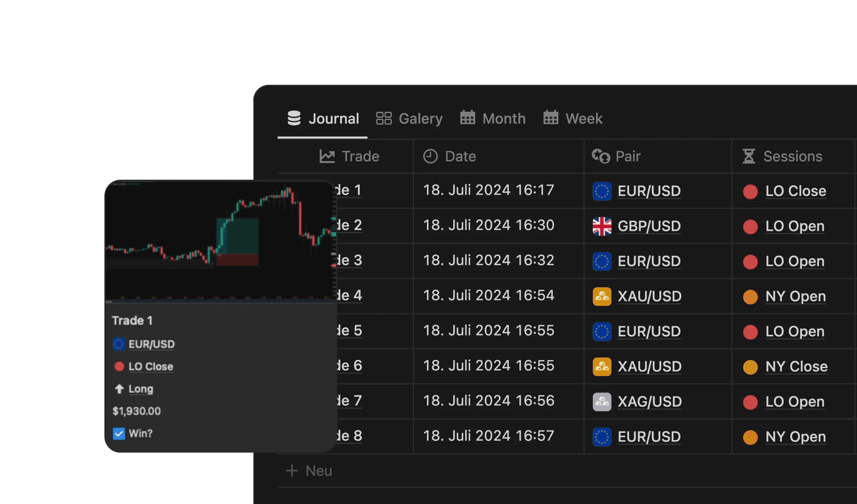Switch to the Month calendar tab

click(493, 119)
